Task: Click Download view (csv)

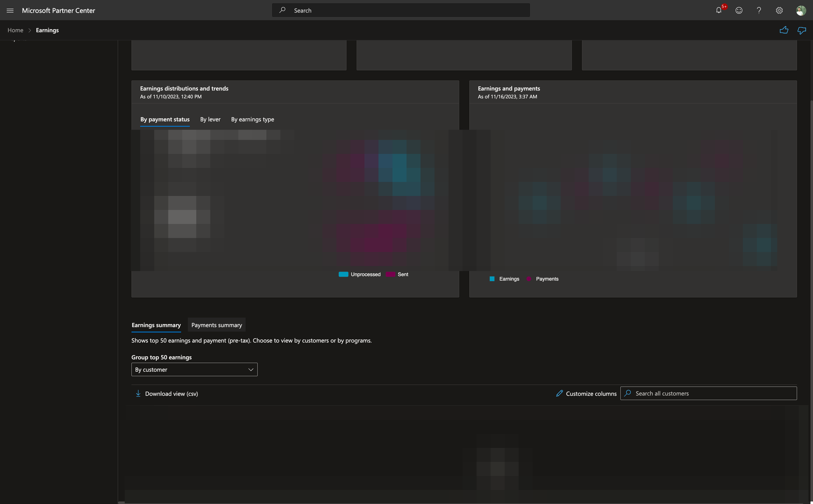Action: pos(167,393)
